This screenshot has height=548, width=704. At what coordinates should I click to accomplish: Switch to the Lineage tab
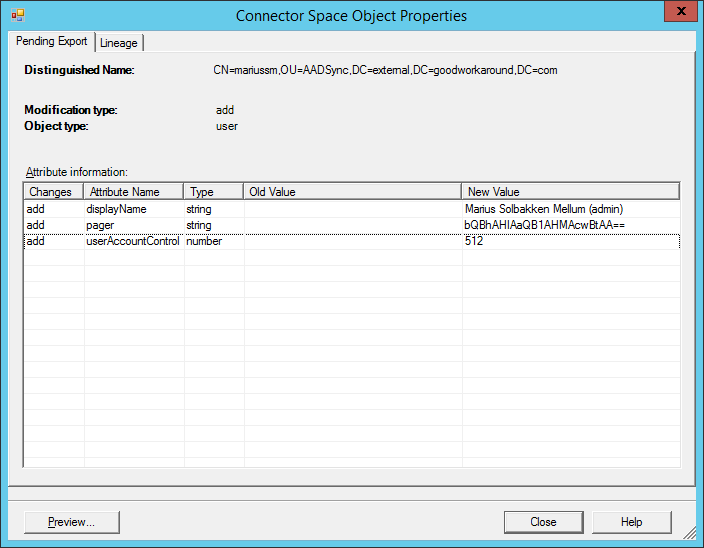[x=119, y=43]
